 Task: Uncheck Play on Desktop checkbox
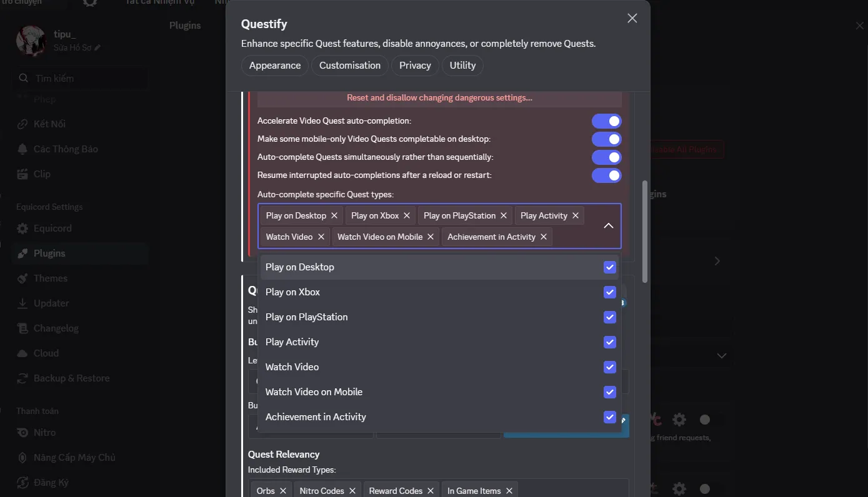pos(610,267)
